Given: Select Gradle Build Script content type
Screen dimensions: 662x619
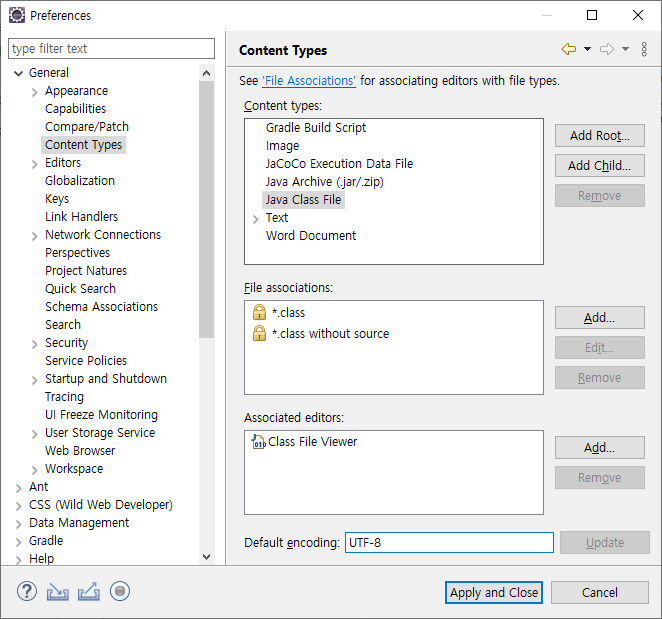Looking at the screenshot, I should point(316,128).
